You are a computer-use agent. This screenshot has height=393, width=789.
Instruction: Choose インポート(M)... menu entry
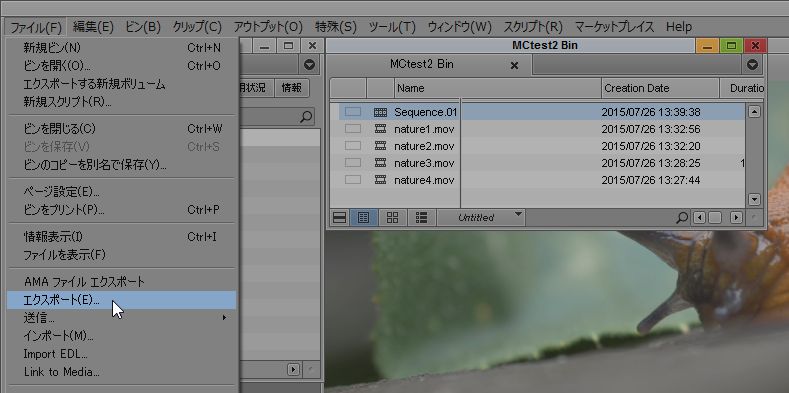(122, 336)
